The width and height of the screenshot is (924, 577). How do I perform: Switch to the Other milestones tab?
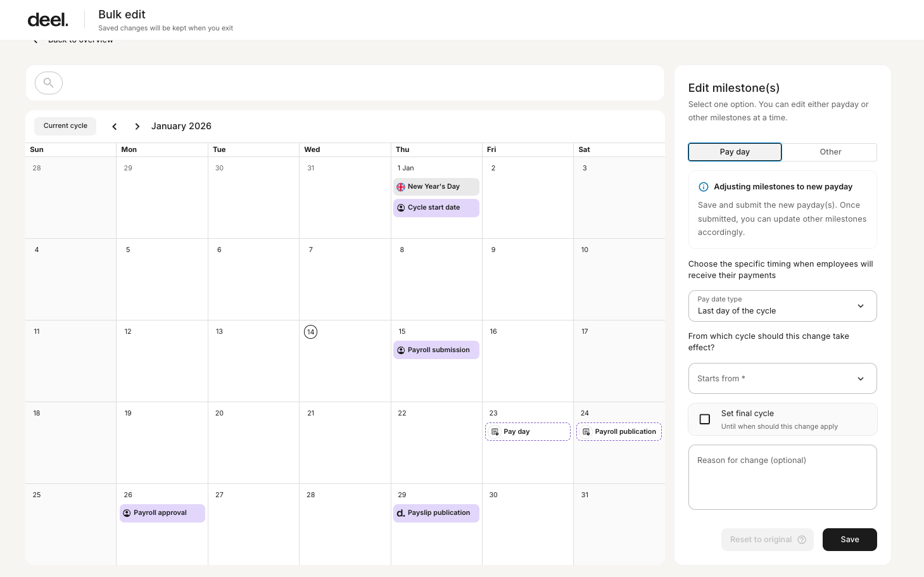pyautogui.click(x=830, y=152)
